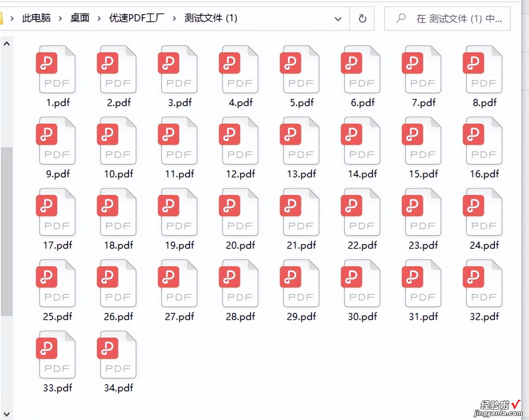Select the 28.pdf file icon
Screen dimensions: 529x420
pyautogui.click(x=239, y=283)
